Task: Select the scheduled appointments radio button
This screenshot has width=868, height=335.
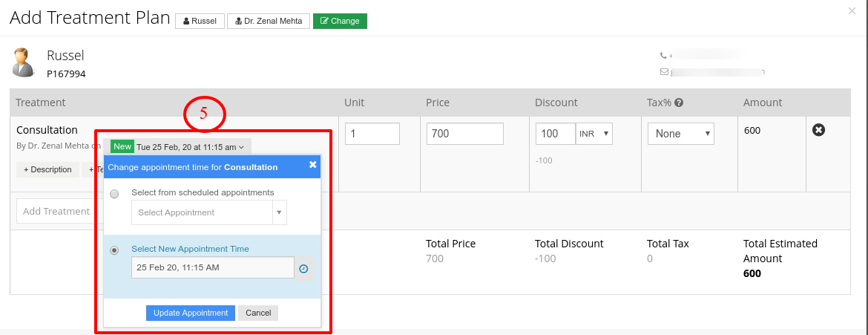Action: 114,194
